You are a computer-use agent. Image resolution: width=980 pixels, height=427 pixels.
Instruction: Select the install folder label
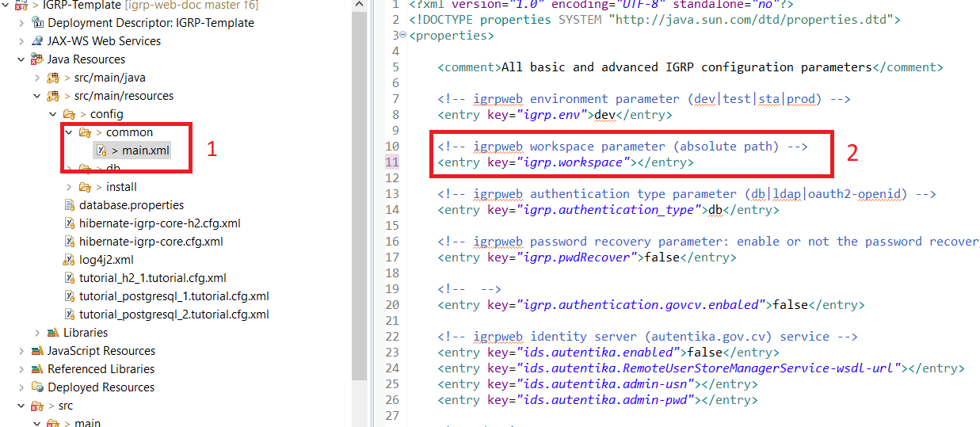click(x=121, y=187)
